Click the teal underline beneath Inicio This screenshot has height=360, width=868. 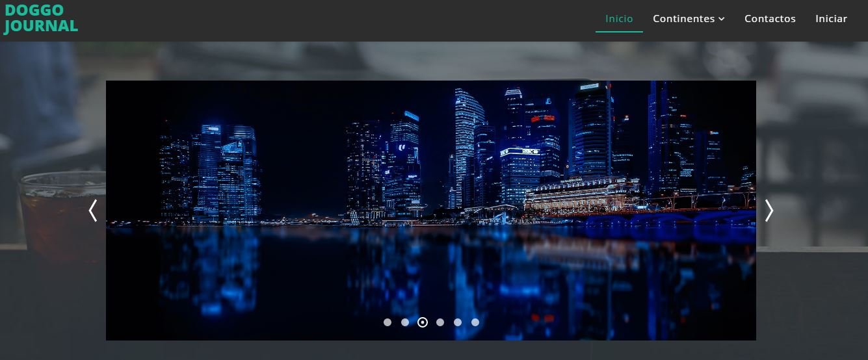pyautogui.click(x=619, y=31)
